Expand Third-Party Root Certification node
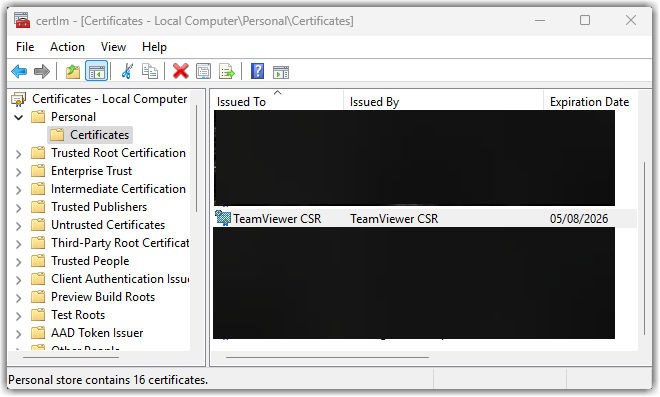Viewport: 660px width, 397px height. [x=19, y=244]
